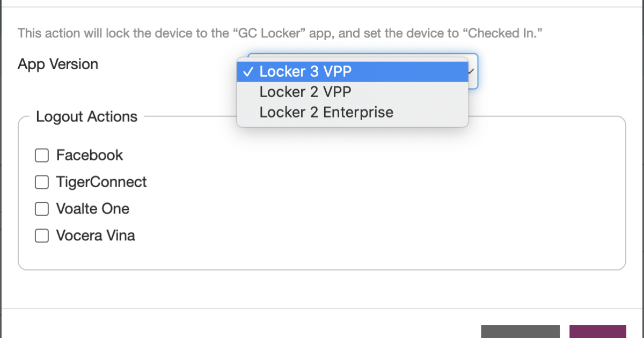
Task: Click the "Vocera Vina" label text
Action: (x=95, y=236)
